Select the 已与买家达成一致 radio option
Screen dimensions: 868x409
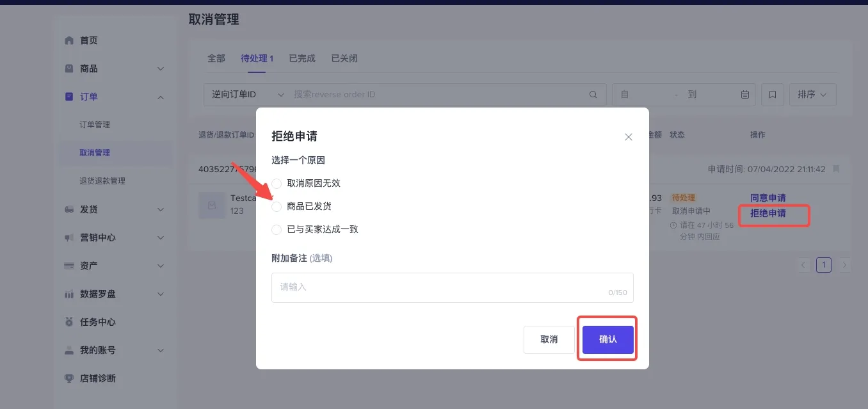(277, 230)
